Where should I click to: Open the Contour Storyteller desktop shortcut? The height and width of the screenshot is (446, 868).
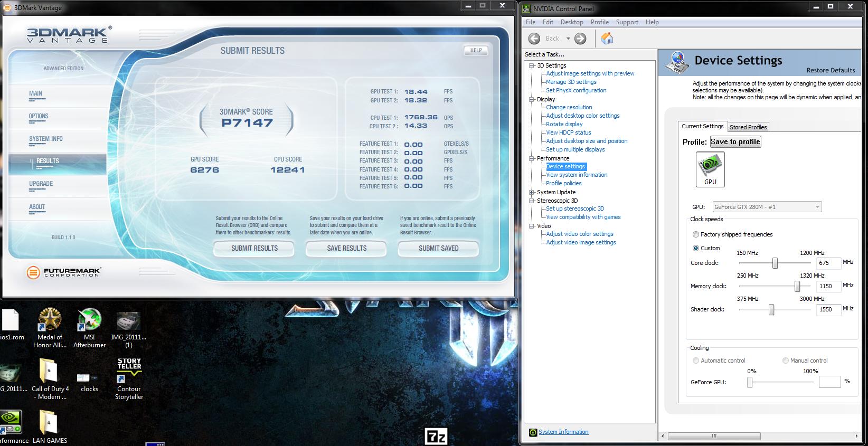129,379
